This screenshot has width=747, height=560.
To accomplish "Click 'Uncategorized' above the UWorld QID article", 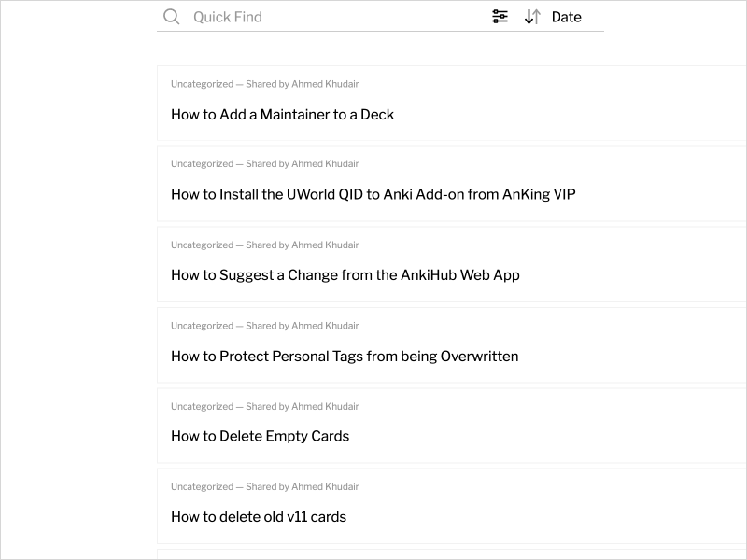I will pyautogui.click(x=202, y=164).
